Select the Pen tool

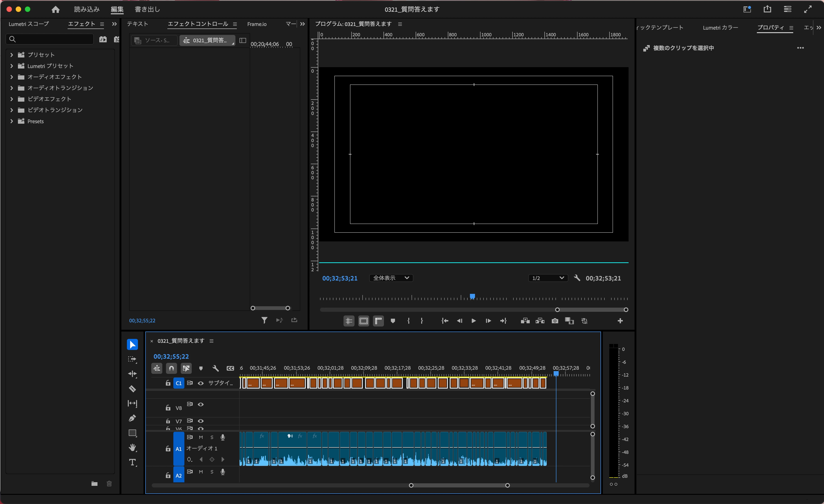[x=132, y=418]
